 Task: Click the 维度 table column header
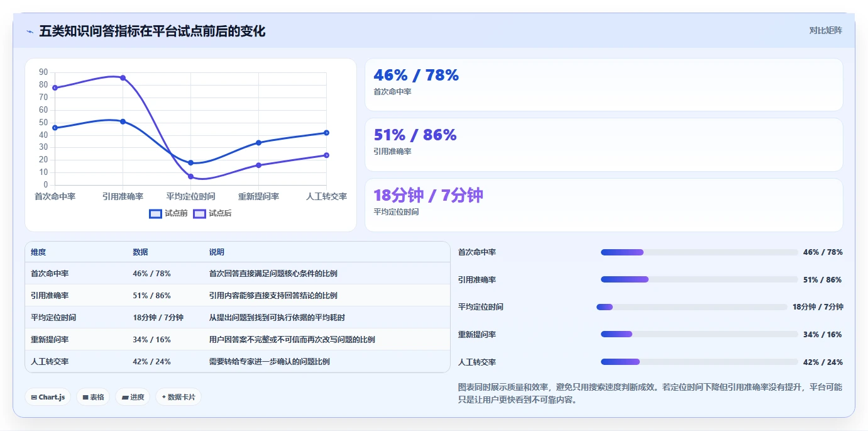click(38, 252)
